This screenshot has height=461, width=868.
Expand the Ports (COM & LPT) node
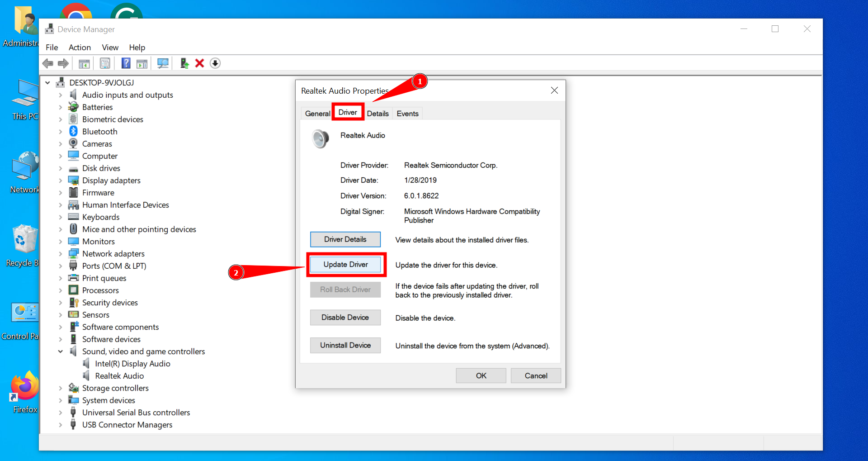pyautogui.click(x=61, y=266)
